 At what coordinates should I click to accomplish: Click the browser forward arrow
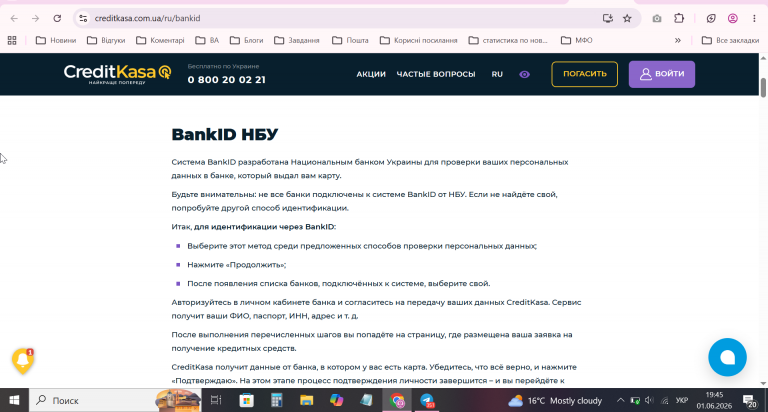35,19
